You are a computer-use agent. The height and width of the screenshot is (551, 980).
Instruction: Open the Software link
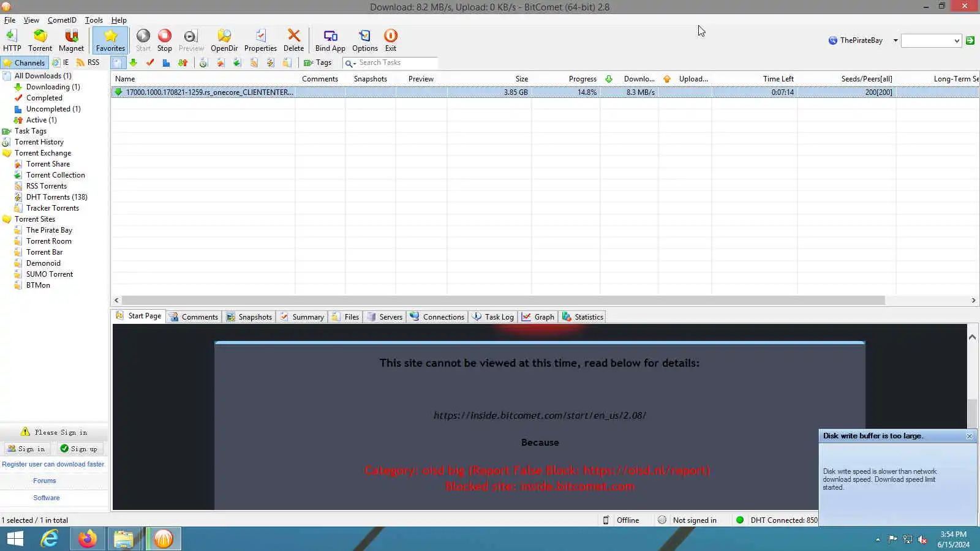[47, 498]
